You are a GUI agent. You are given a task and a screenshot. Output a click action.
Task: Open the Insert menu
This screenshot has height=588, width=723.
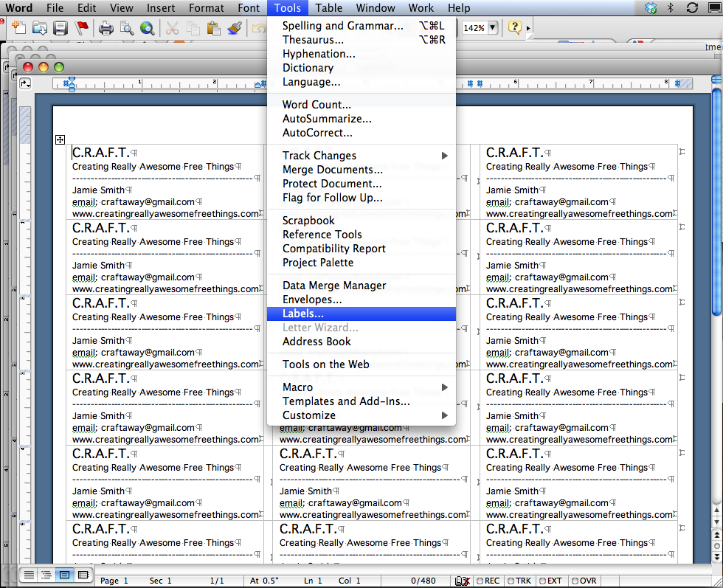pos(161,8)
